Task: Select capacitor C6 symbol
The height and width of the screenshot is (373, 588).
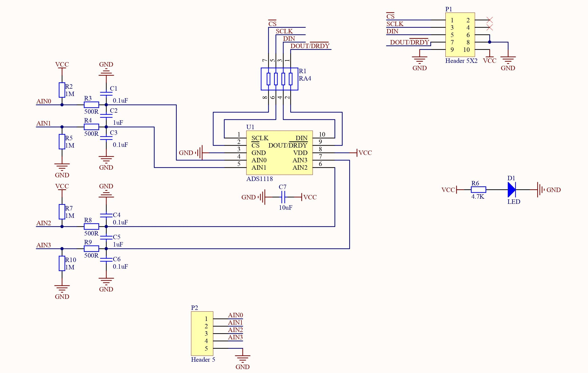Action: point(106,260)
